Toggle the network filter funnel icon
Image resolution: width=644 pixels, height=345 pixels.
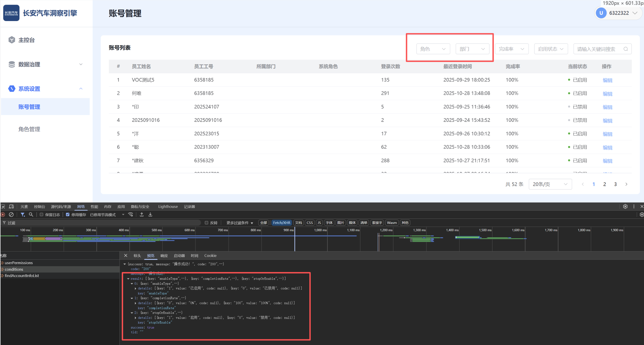pyautogui.click(x=23, y=215)
